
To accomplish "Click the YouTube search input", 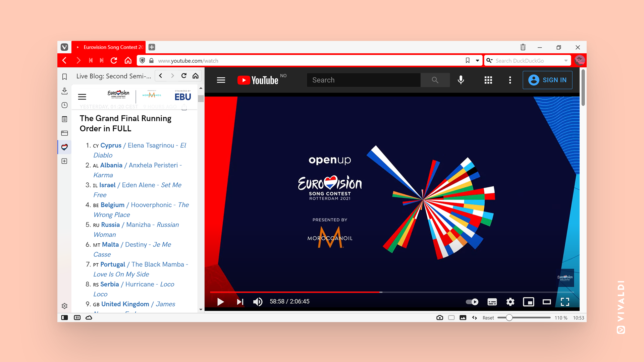I will (364, 80).
